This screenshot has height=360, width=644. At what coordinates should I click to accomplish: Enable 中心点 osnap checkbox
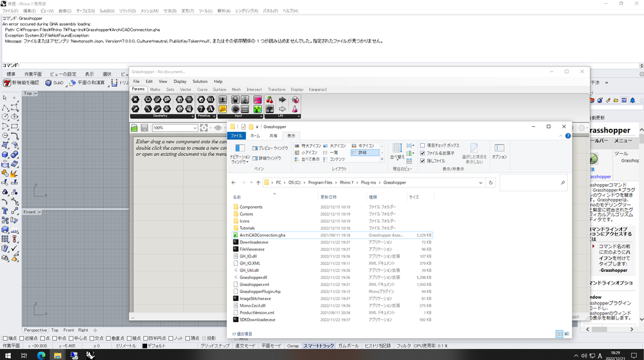(71, 339)
